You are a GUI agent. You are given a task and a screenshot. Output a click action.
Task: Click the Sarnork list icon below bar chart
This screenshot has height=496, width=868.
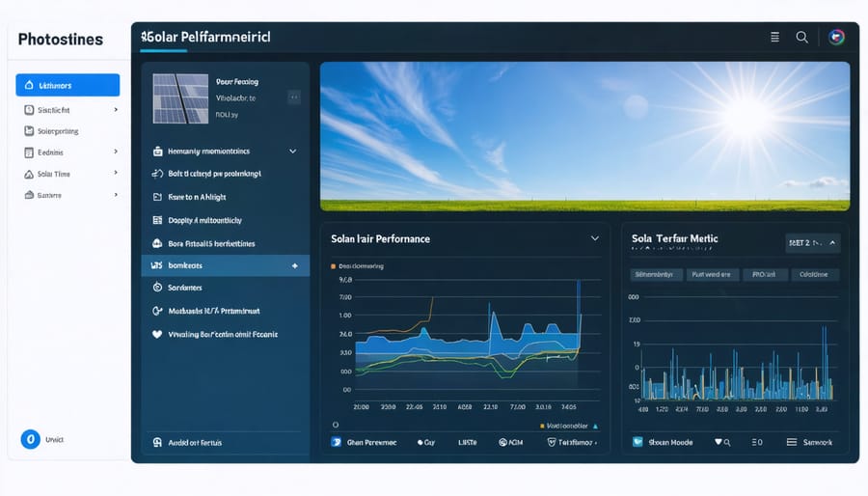tap(792, 442)
